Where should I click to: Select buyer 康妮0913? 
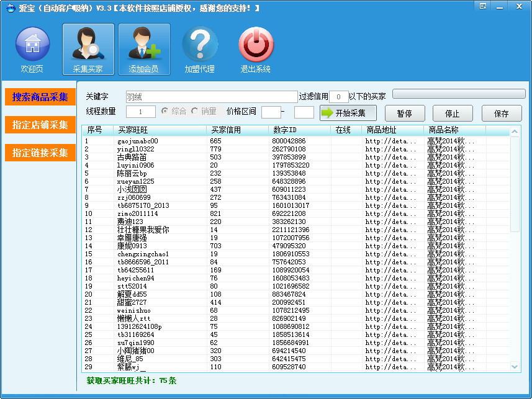click(132, 246)
